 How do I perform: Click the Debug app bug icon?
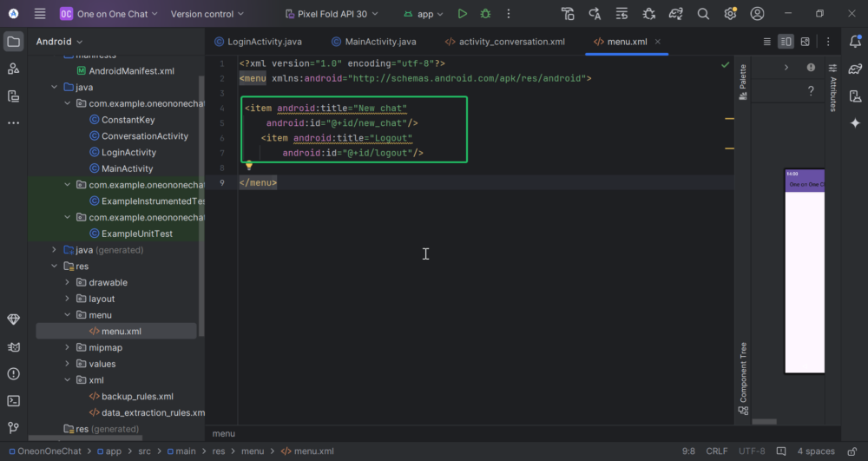pos(485,14)
